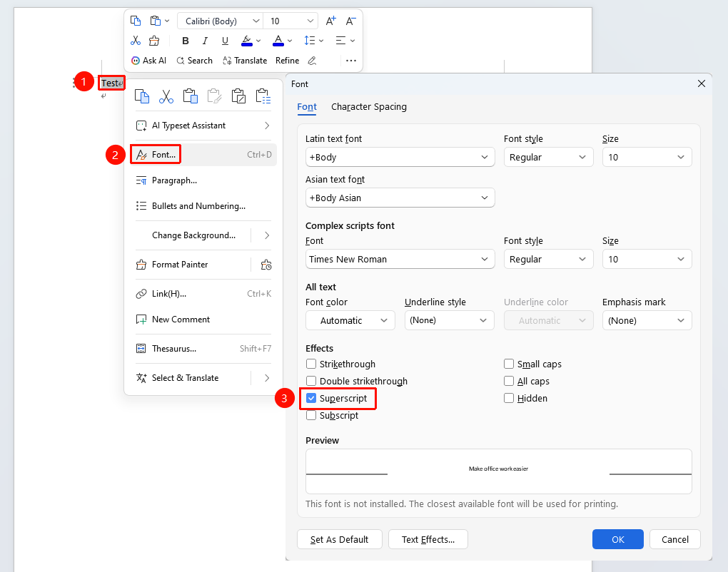Open Ask AI from the mini toolbar
The width and height of the screenshot is (728, 572).
coord(148,61)
